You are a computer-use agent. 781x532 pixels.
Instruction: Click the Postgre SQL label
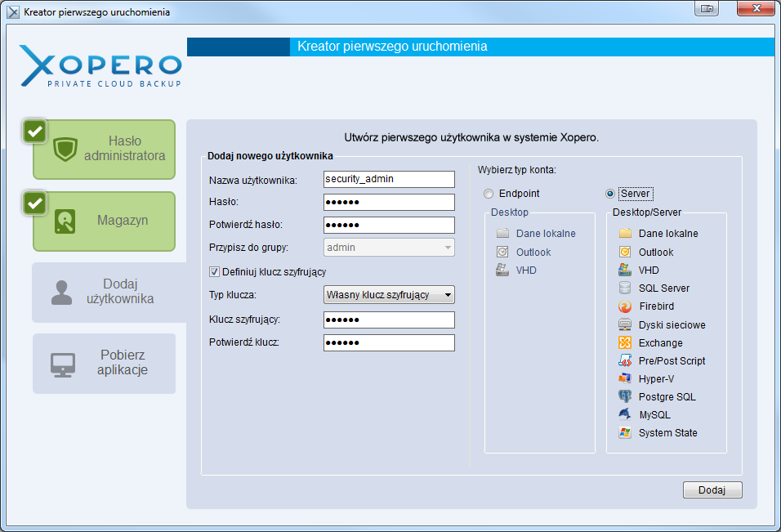[x=667, y=397]
